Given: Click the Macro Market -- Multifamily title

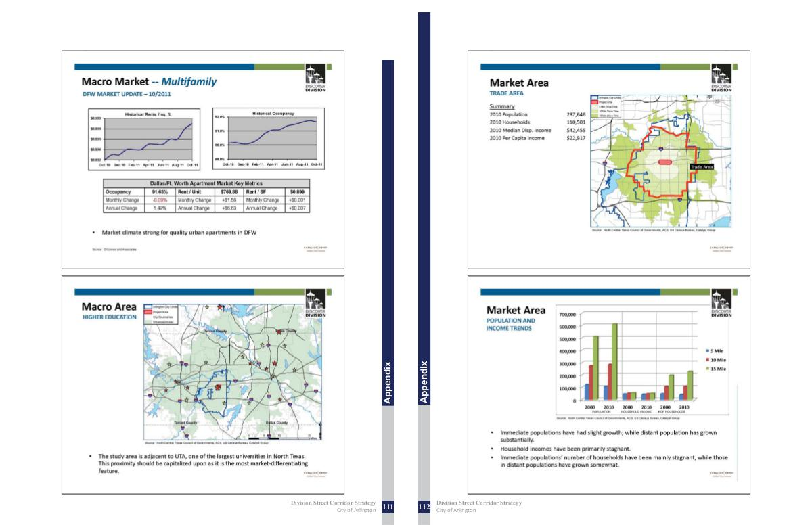Looking at the screenshot, I should point(149,82).
